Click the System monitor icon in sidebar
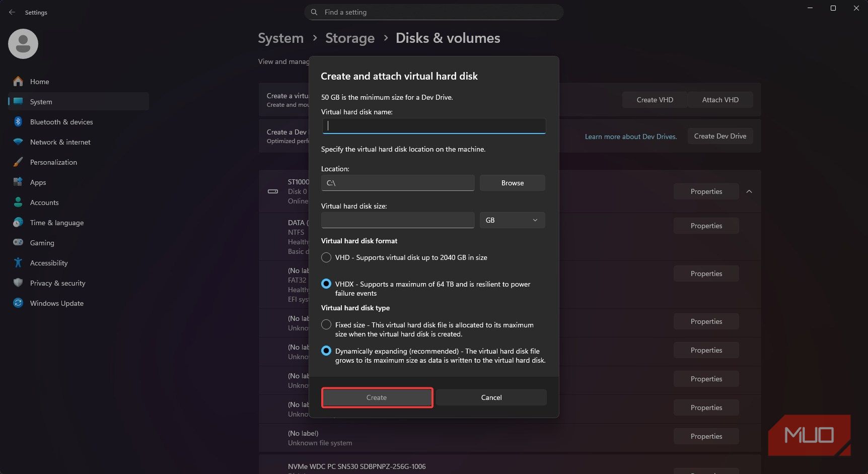This screenshot has height=474, width=868. [18, 101]
